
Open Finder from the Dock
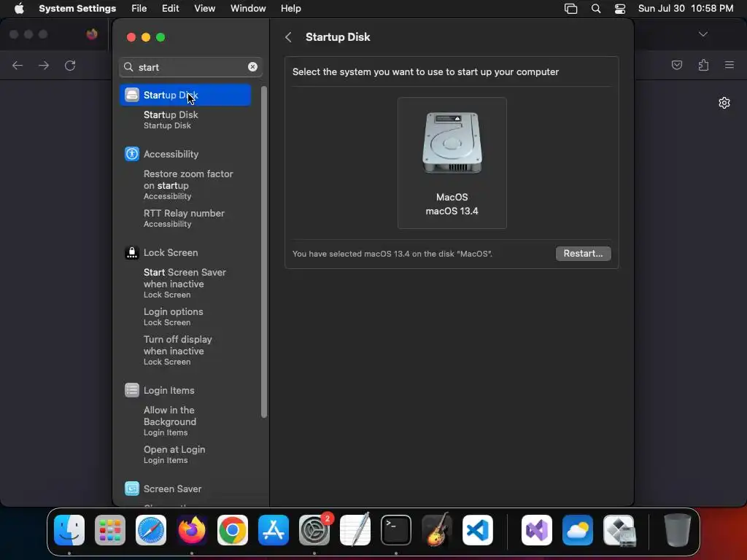coord(69,530)
